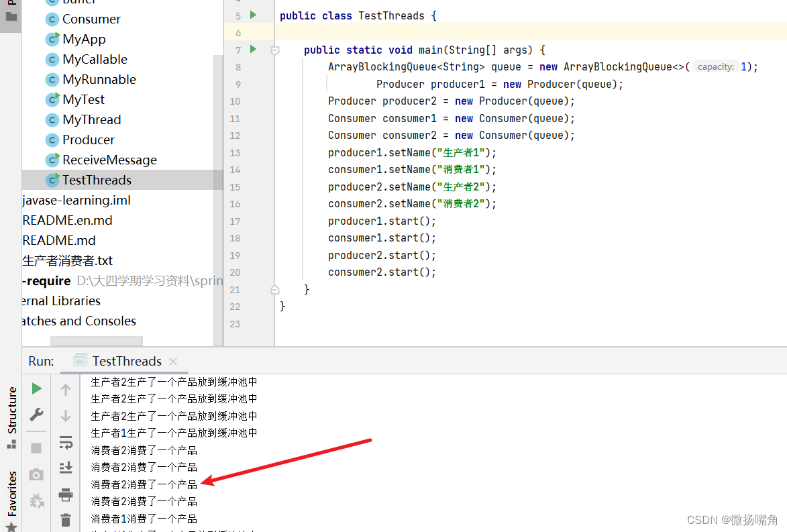Click line number 20 in gutter
The width and height of the screenshot is (787, 532).
pos(235,272)
